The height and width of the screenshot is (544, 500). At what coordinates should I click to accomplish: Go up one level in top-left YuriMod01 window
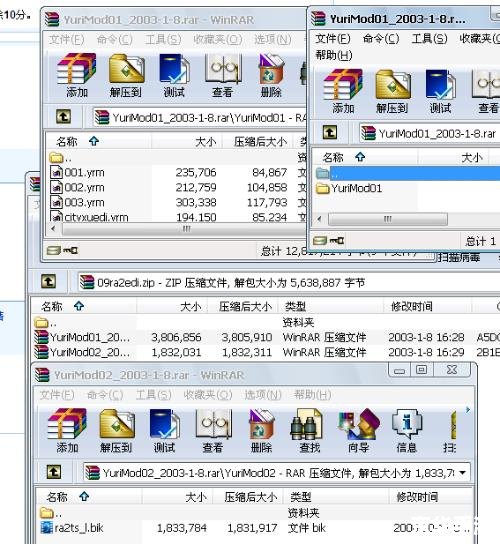point(63,117)
